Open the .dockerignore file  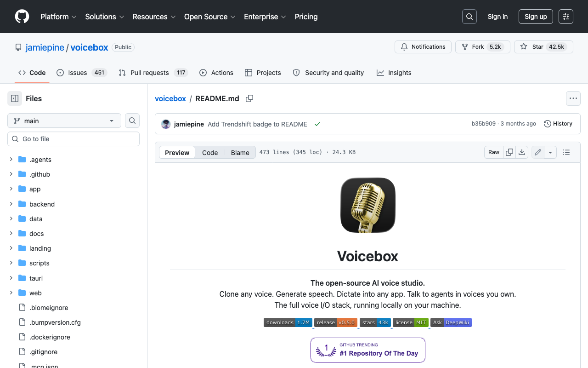click(50, 337)
